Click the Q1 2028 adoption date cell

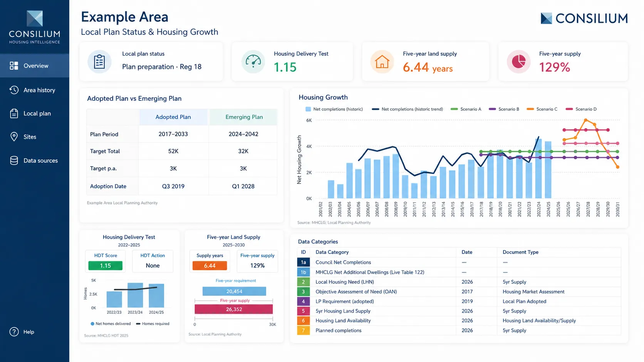[243, 186]
